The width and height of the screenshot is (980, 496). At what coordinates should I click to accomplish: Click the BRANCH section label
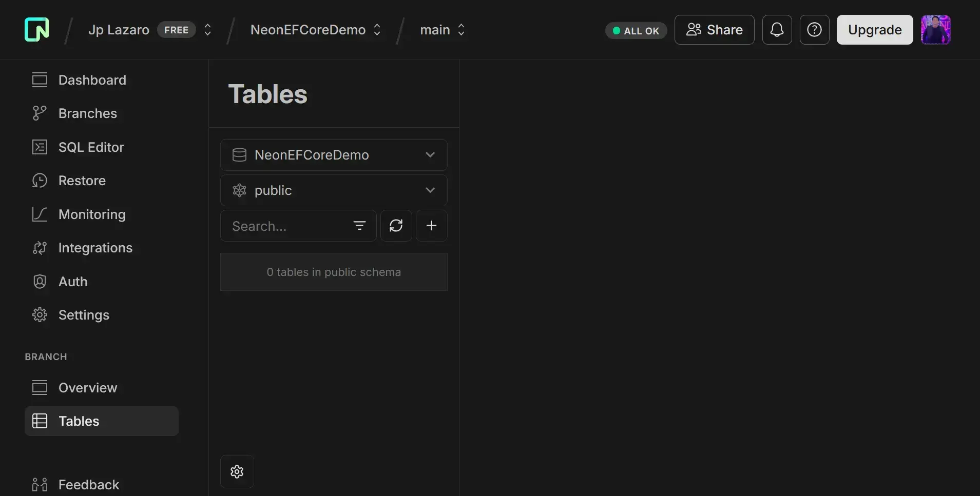(46, 356)
